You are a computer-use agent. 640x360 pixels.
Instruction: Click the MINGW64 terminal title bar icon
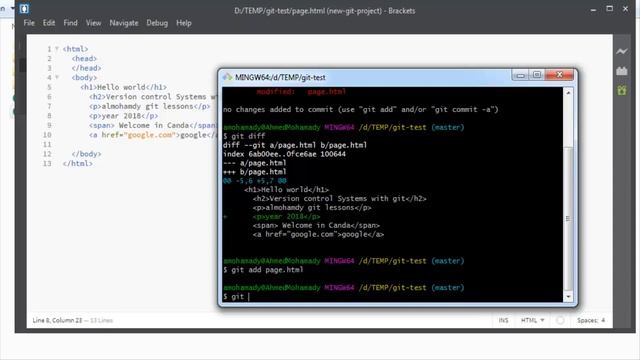pyautogui.click(x=227, y=77)
